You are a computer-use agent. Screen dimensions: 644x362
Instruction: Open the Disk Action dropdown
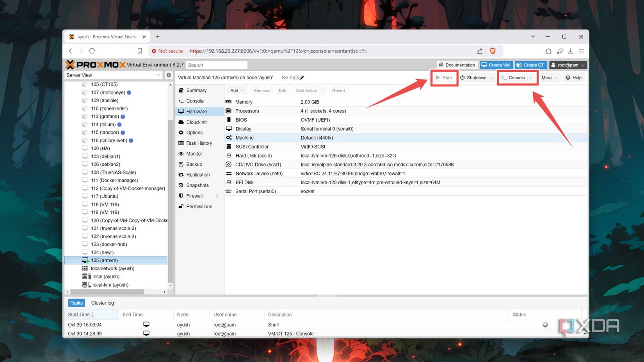[309, 90]
